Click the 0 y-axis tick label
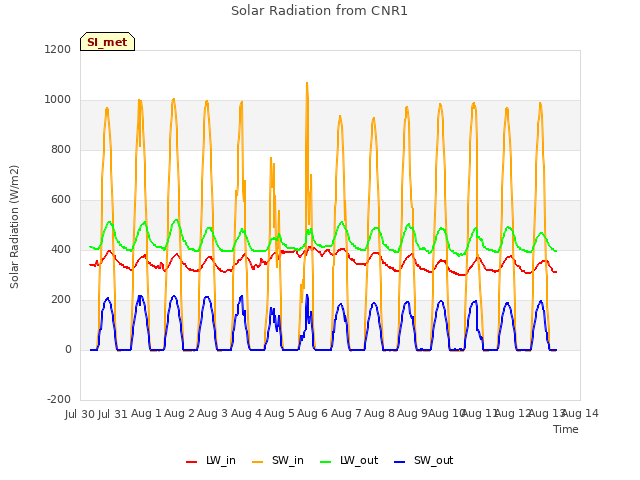This screenshot has width=640, height=480. click(x=68, y=349)
